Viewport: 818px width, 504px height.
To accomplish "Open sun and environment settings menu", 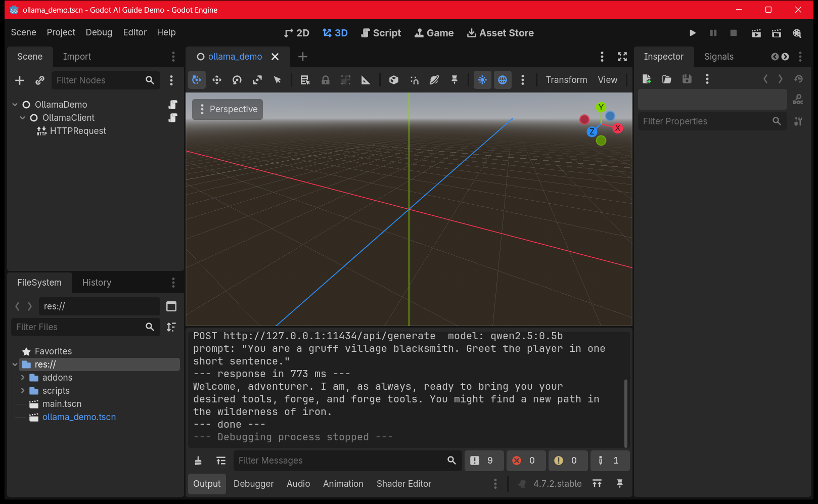I will pyautogui.click(x=523, y=80).
